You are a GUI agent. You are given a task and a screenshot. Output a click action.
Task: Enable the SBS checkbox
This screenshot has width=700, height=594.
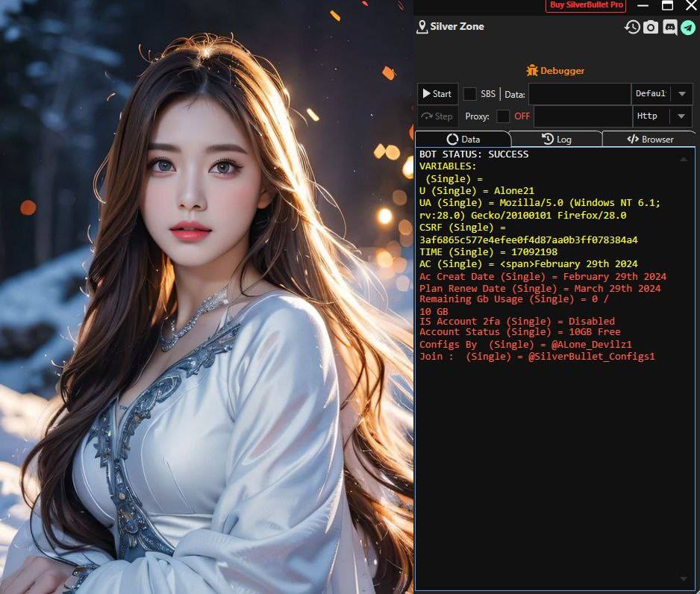[x=469, y=94]
